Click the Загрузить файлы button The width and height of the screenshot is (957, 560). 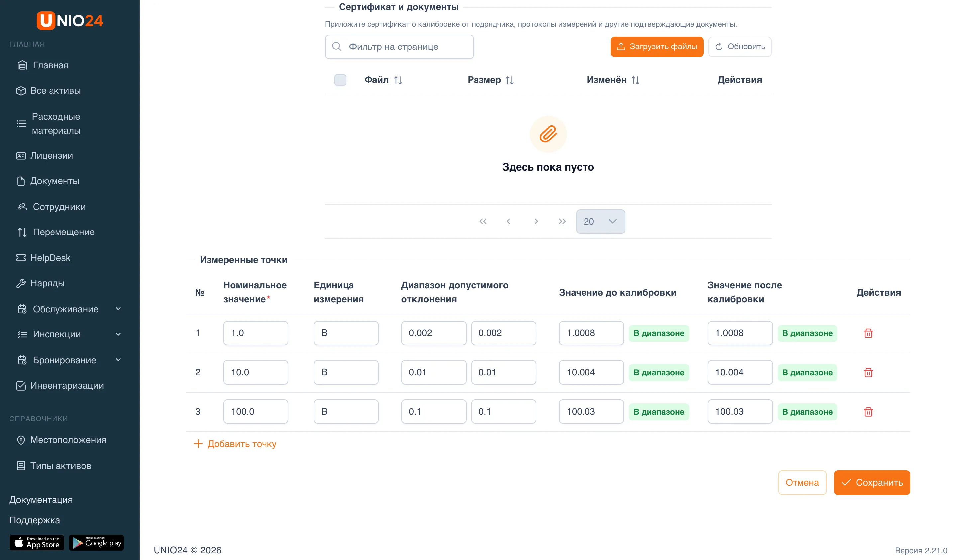657,47
